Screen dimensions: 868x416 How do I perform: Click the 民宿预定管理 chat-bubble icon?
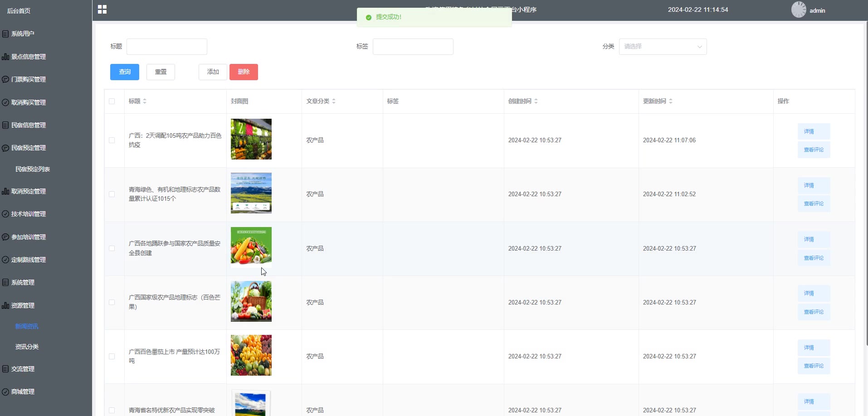coord(5,148)
